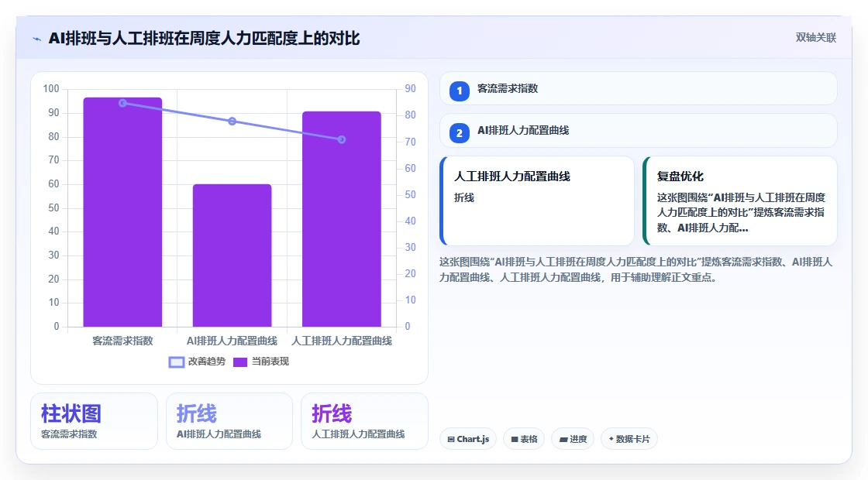Click the 双轴关联 label in header

click(815, 38)
